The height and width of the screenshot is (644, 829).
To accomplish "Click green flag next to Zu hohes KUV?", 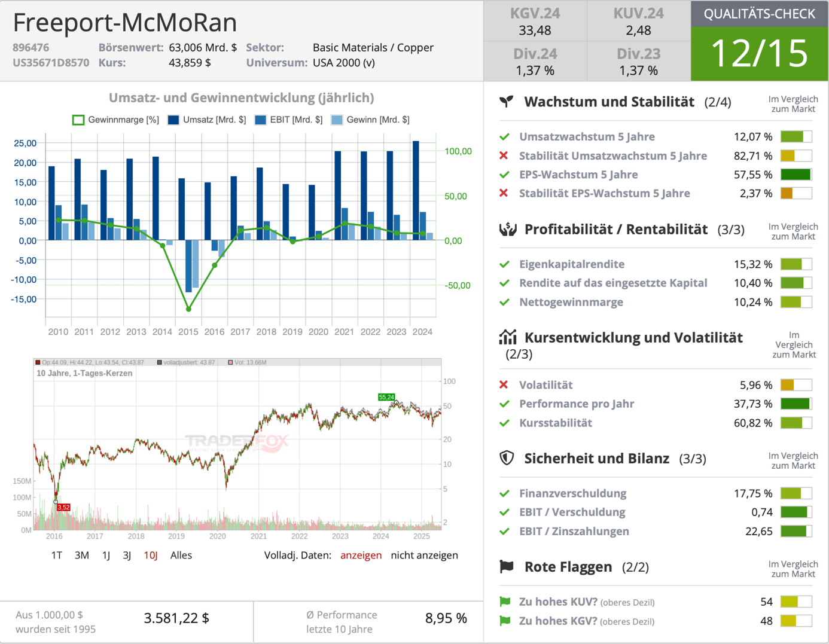I will 505,602.
